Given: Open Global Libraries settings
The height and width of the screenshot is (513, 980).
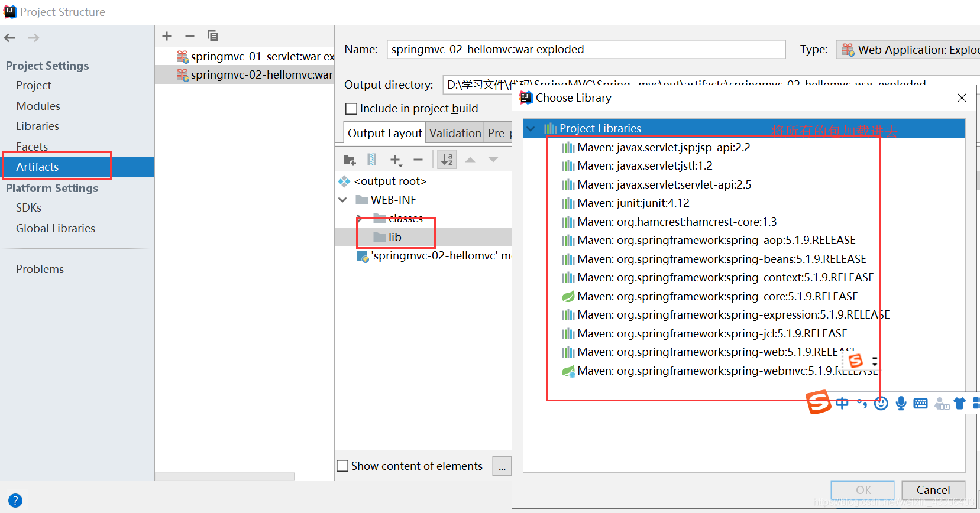Looking at the screenshot, I should (56, 228).
